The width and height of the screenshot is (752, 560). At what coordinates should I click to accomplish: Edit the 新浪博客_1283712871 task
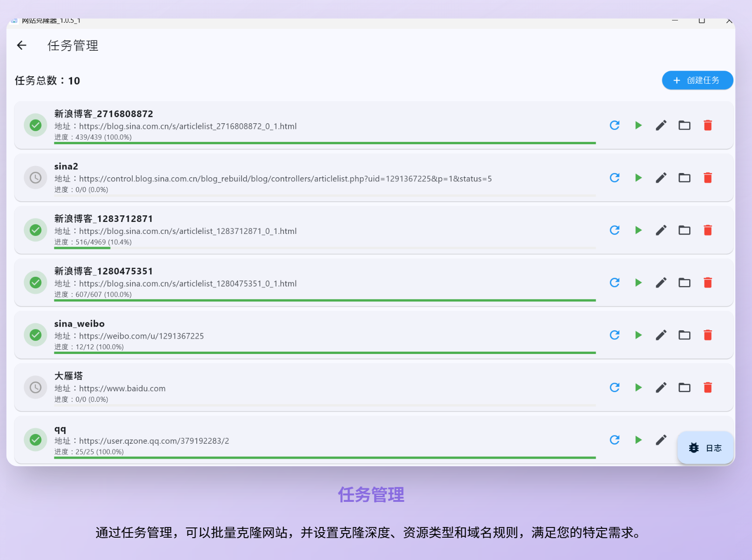(x=661, y=230)
